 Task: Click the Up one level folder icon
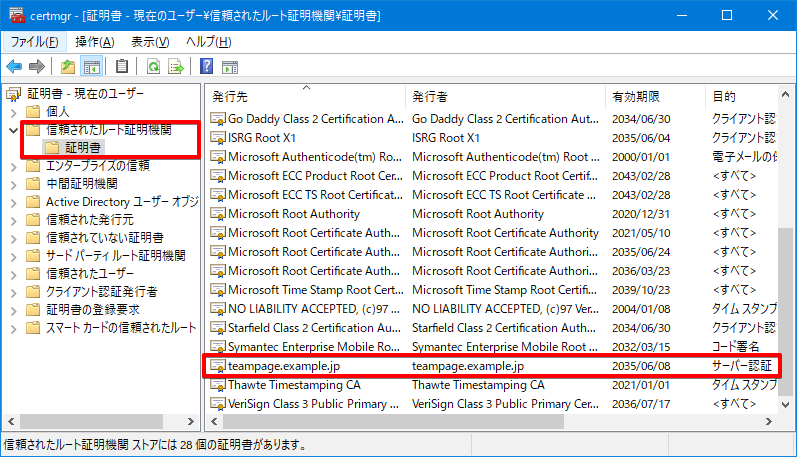tap(68, 67)
